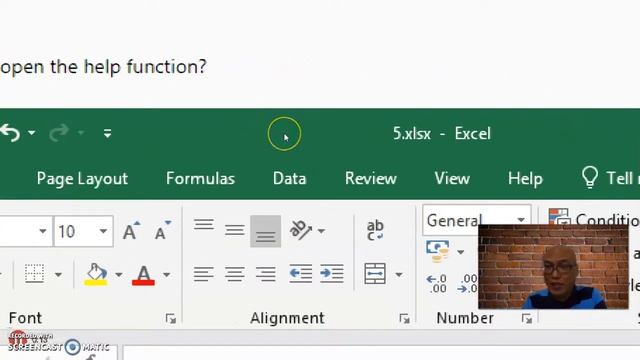
Task: Open the Borders options dropdown arrow
Action: point(58,275)
